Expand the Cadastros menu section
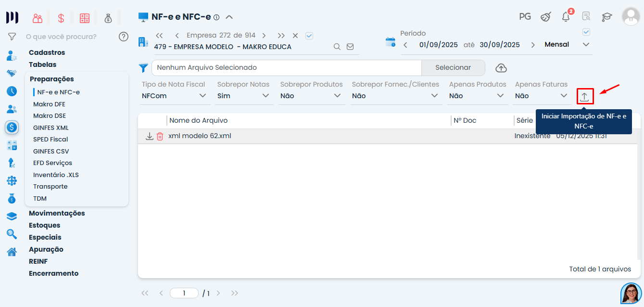The image size is (644, 307). (x=47, y=52)
